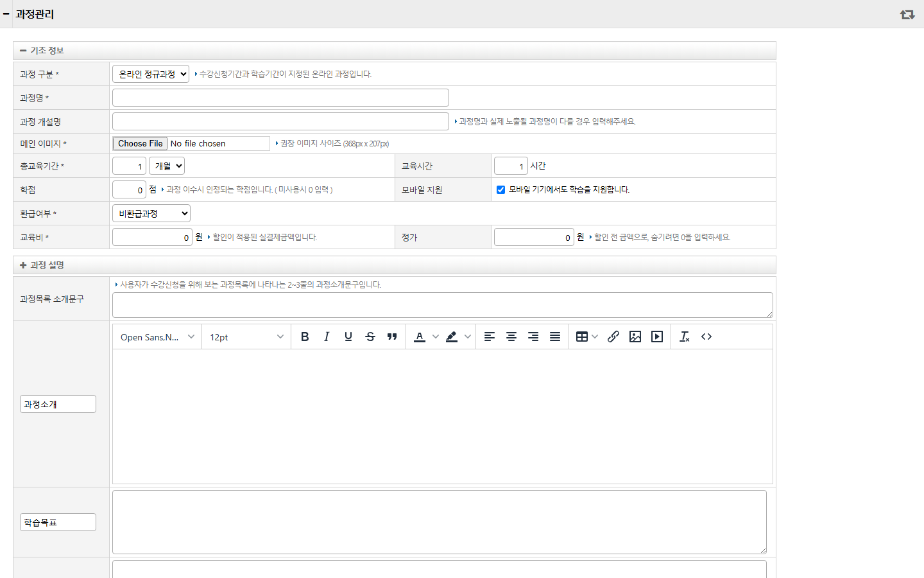This screenshot has width=924, height=578.
Task: Click the refresh icon at top right
Action: (x=907, y=14)
